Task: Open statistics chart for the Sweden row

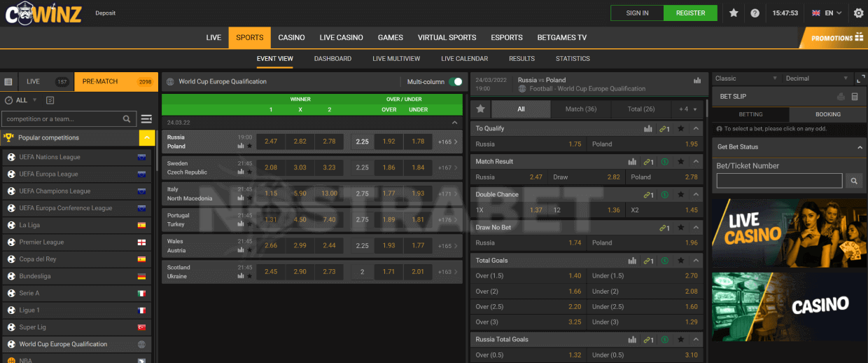Action: 241,172
